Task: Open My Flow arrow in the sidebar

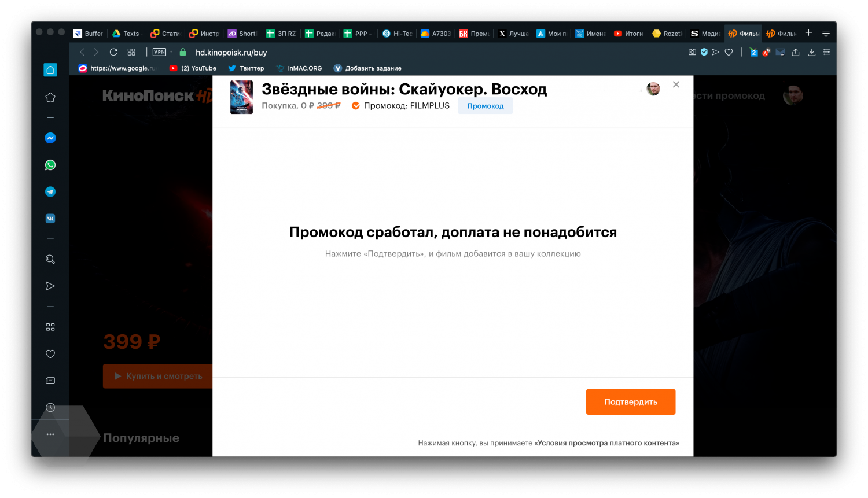Action: [x=50, y=286]
